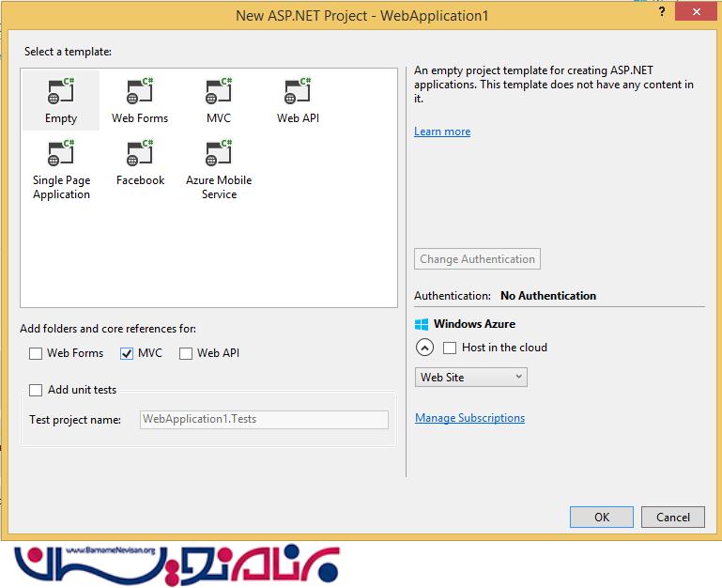
Task: Uncheck the MVC core references checkbox
Action: 128,353
